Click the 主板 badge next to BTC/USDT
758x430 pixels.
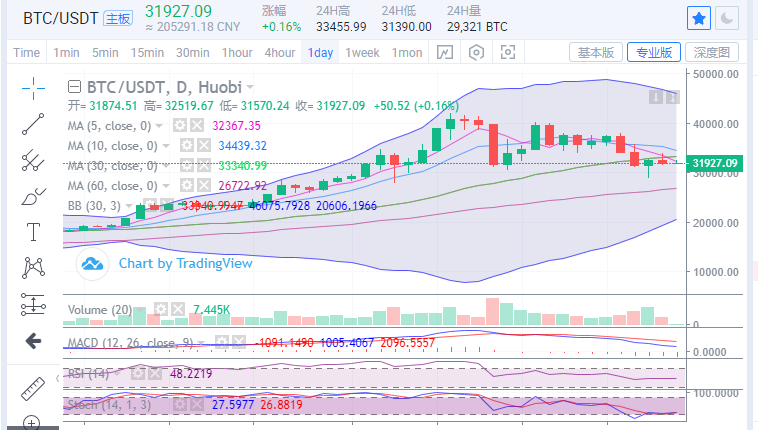[x=118, y=19]
